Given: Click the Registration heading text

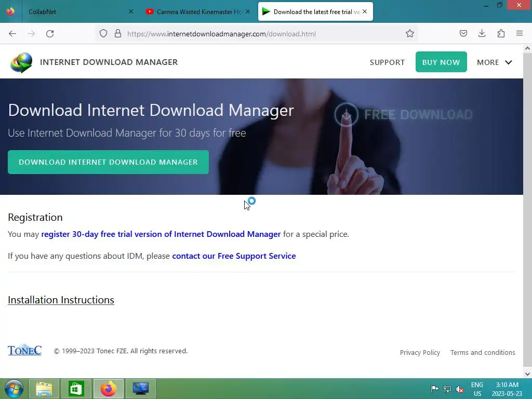Looking at the screenshot, I should (35, 217).
